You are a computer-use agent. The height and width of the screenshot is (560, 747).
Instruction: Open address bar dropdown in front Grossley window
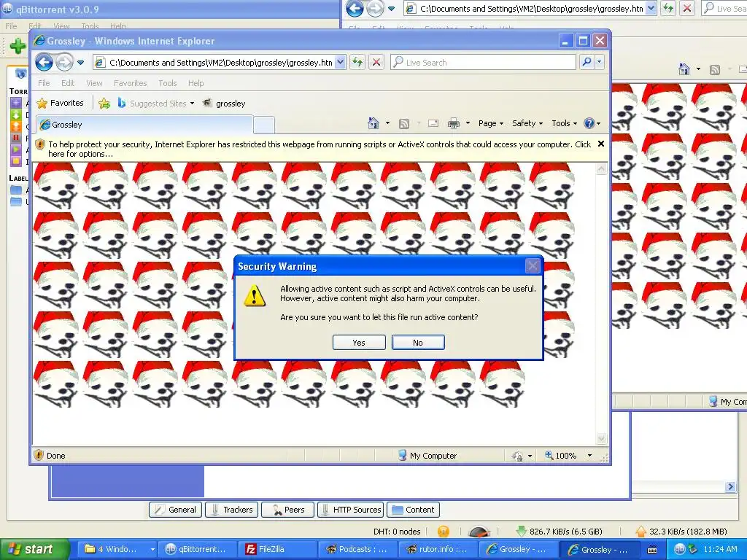point(340,62)
